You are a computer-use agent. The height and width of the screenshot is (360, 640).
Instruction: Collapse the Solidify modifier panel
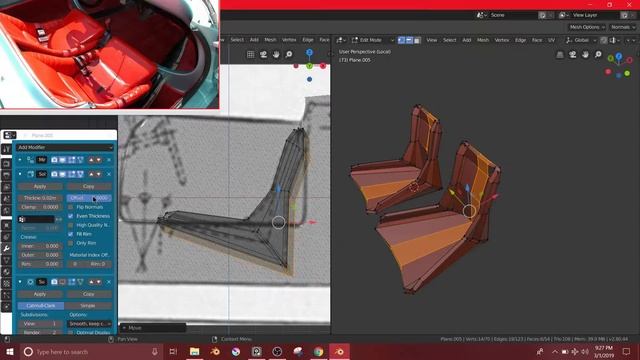(20, 174)
